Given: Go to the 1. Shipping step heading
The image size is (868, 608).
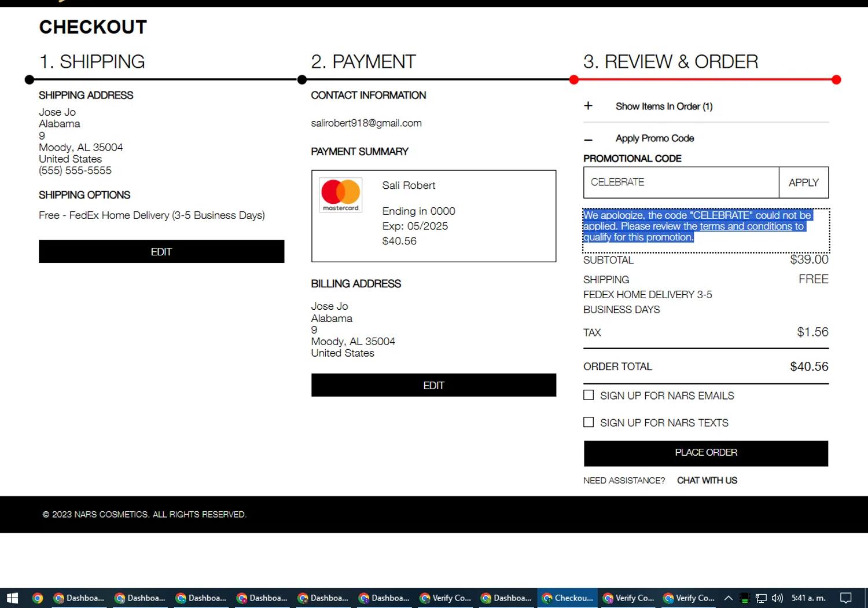Looking at the screenshot, I should click(x=92, y=61).
